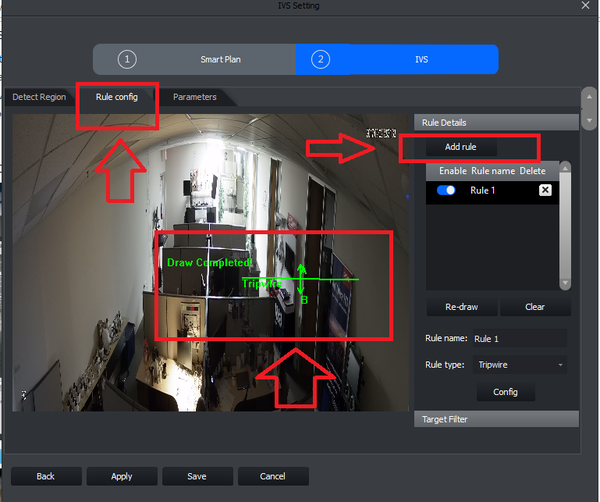
Task: Select the Rule config tab
Action: 117,97
